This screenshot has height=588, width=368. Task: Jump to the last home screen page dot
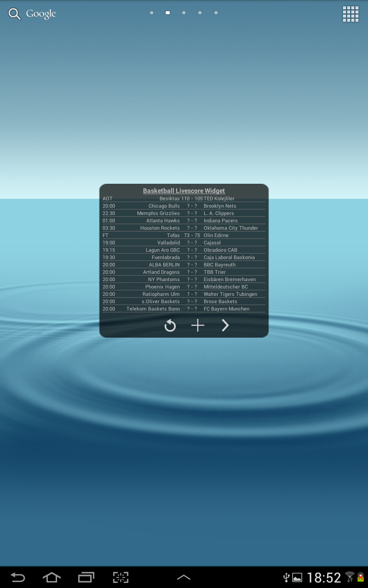(x=216, y=13)
